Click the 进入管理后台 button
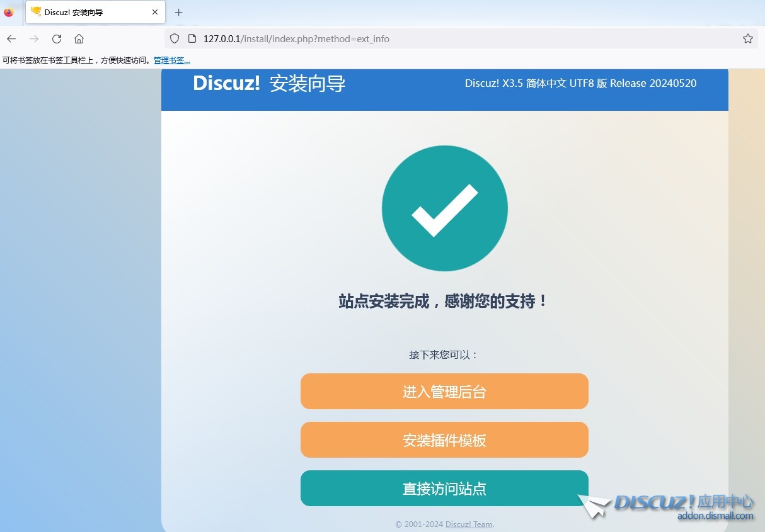 coord(444,392)
